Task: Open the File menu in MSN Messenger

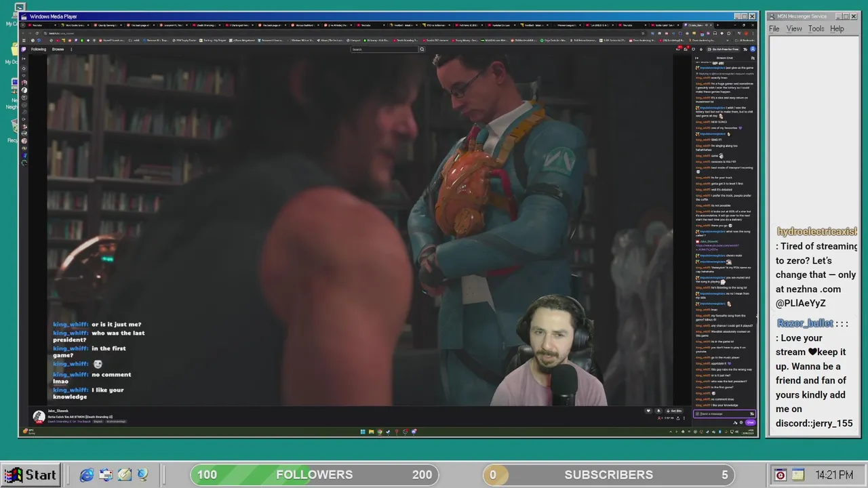Action: [x=774, y=29]
